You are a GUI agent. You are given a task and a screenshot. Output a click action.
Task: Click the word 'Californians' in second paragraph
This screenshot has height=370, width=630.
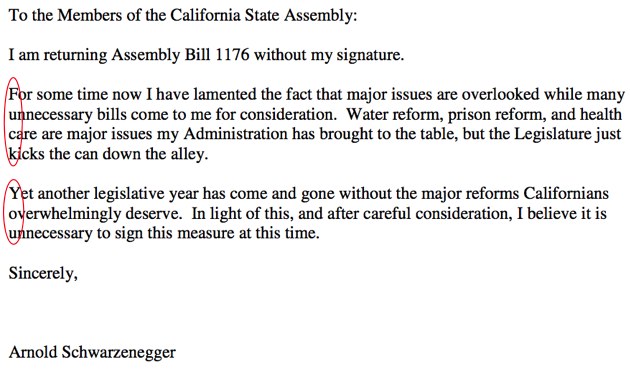click(x=566, y=193)
